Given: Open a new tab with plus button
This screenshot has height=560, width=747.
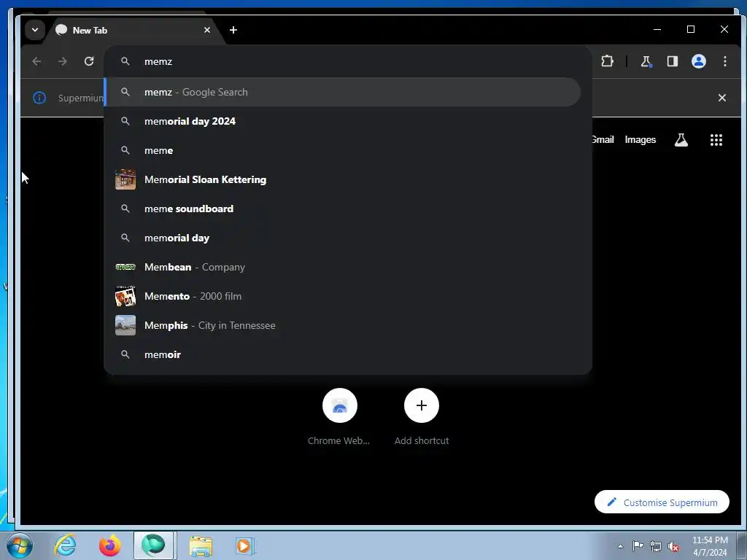Looking at the screenshot, I should (233, 30).
